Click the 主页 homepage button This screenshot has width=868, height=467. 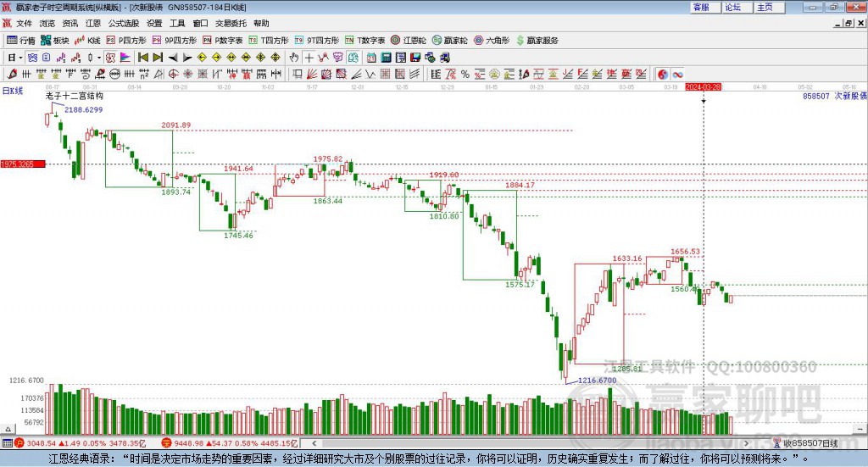[x=769, y=7]
